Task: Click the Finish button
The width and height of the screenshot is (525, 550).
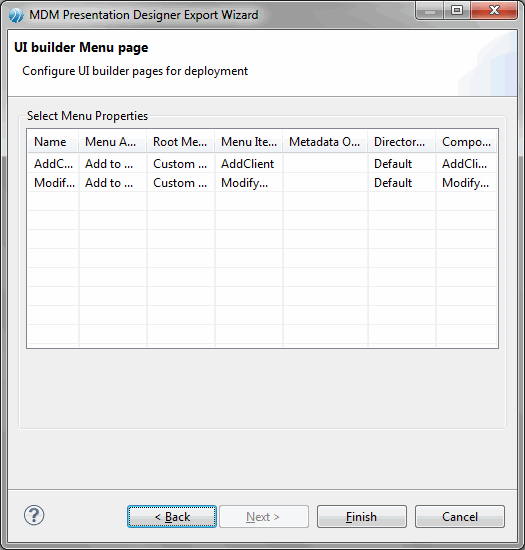Action: [362, 517]
